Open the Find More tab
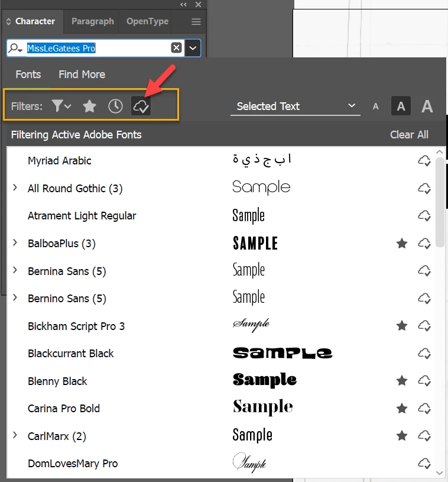 pyautogui.click(x=82, y=75)
